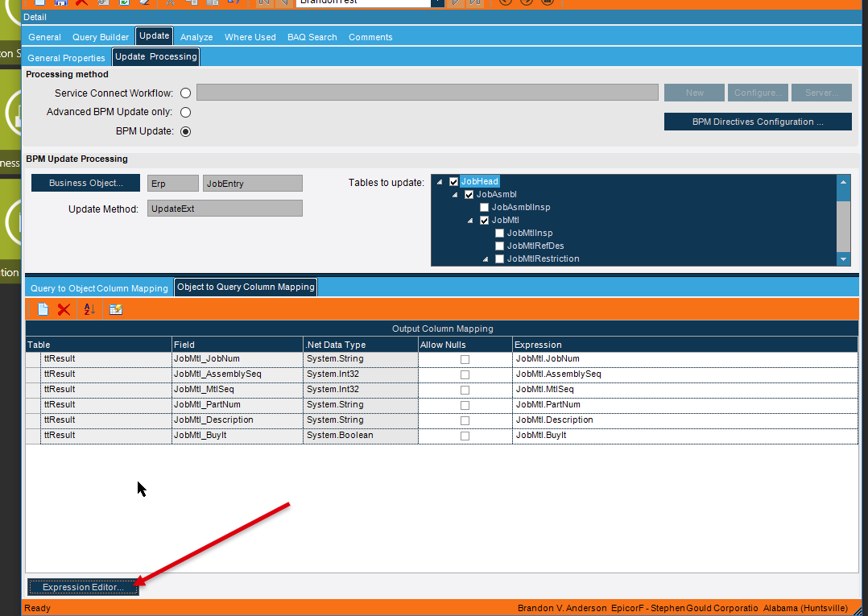The width and height of the screenshot is (868, 616).
Task: Collapse the JobAsmbl tree node
Action: (x=455, y=195)
